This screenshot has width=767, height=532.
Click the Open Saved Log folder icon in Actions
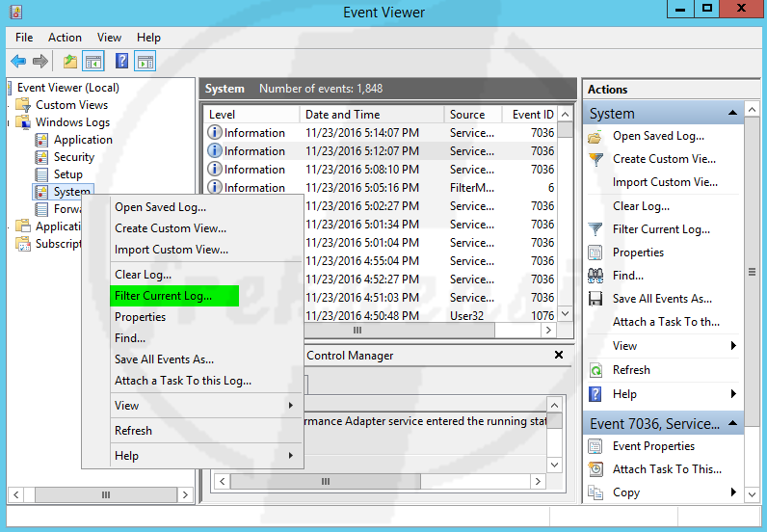pyautogui.click(x=595, y=137)
